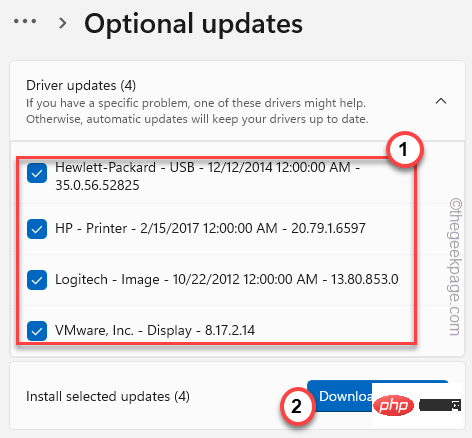Click the Optional updates page title
The height and width of the screenshot is (438, 472).
click(x=194, y=24)
